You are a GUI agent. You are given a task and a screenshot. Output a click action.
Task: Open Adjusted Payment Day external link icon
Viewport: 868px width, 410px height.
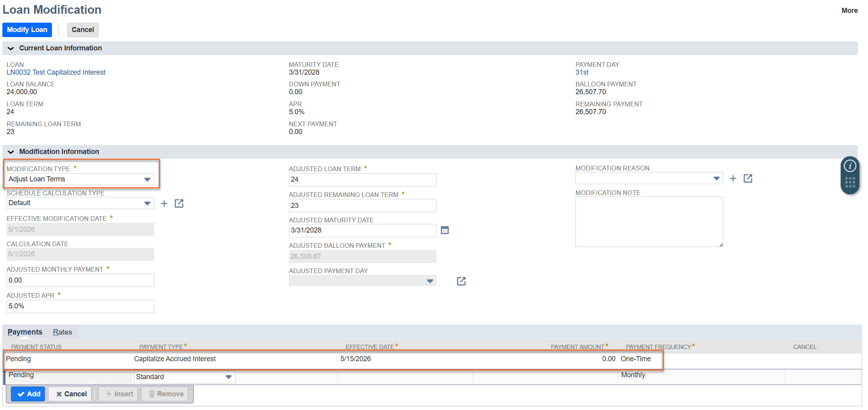tap(461, 281)
